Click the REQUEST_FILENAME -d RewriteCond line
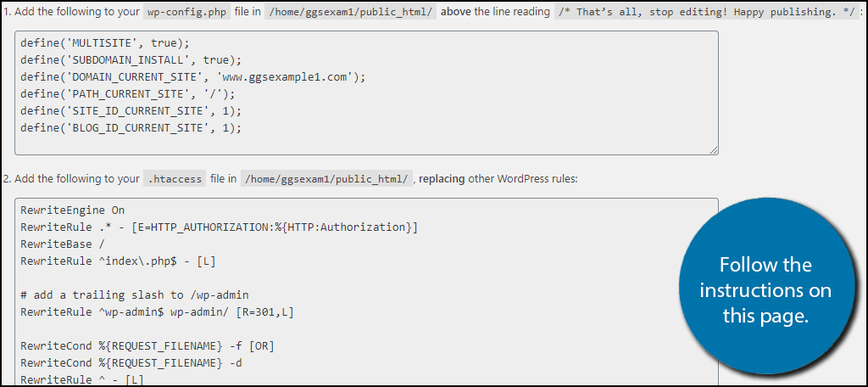This screenshot has width=868, height=387. [x=131, y=363]
